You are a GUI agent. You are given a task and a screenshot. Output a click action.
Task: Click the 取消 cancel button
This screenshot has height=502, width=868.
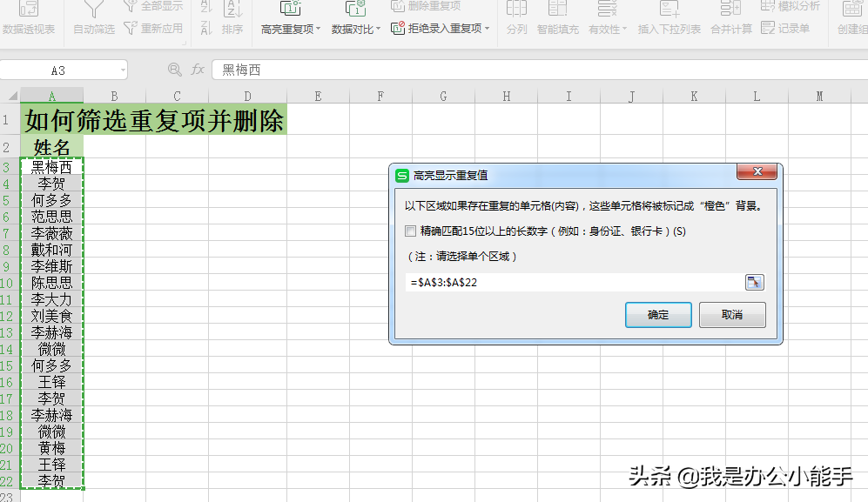[x=732, y=314]
